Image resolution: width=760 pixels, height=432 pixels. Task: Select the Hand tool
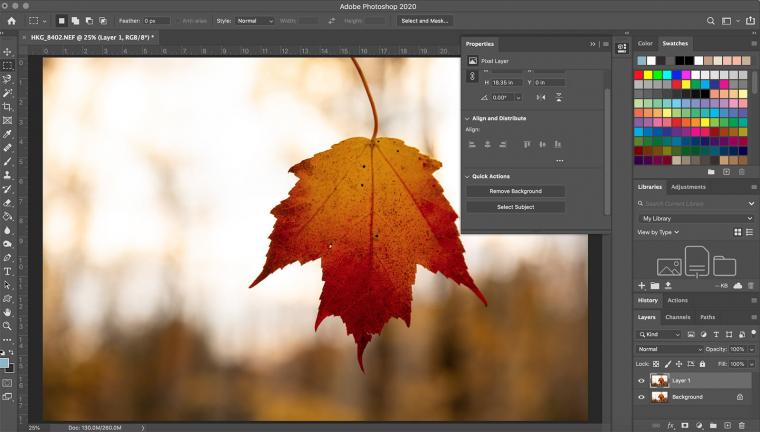tap(7, 312)
